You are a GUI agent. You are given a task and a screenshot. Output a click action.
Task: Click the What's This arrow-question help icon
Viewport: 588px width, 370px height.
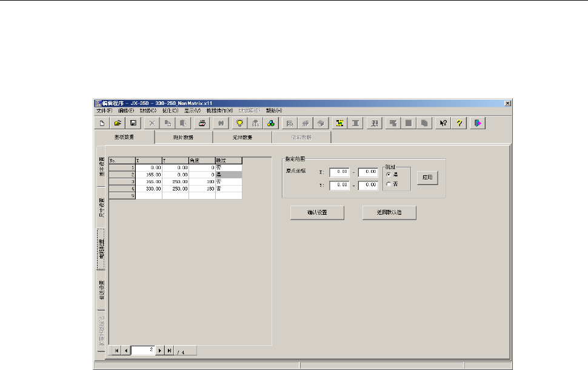444,123
